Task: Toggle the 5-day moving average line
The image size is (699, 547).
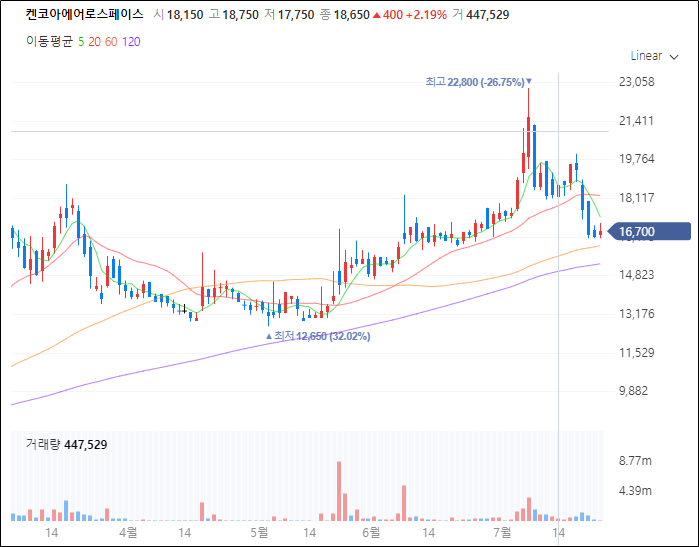Action: coord(81,42)
